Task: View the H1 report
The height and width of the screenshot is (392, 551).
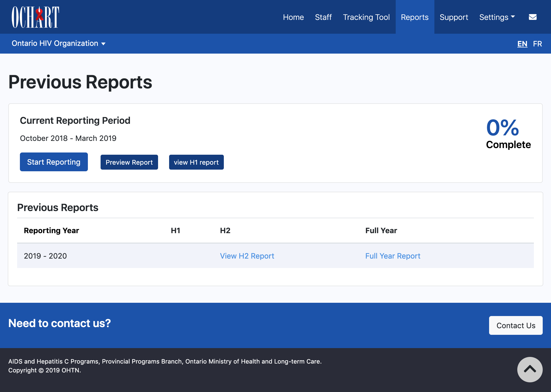Action: click(x=196, y=162)
